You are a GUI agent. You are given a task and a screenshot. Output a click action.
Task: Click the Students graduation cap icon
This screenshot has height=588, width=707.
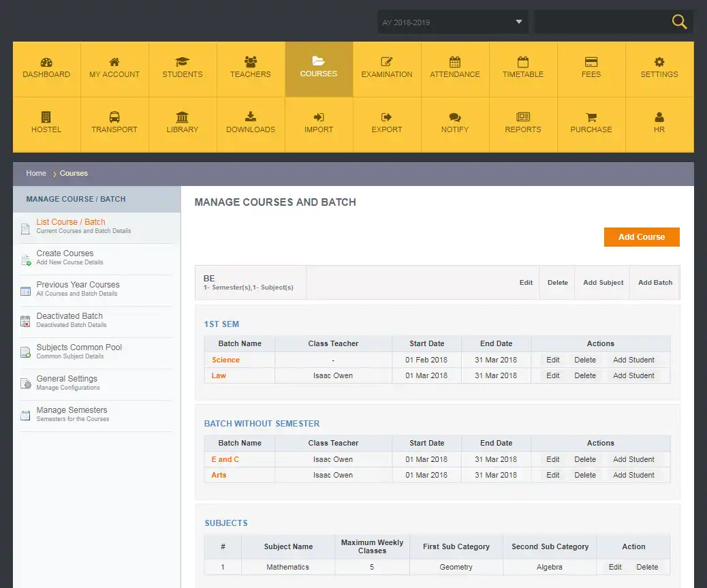(x=183, y=62)
